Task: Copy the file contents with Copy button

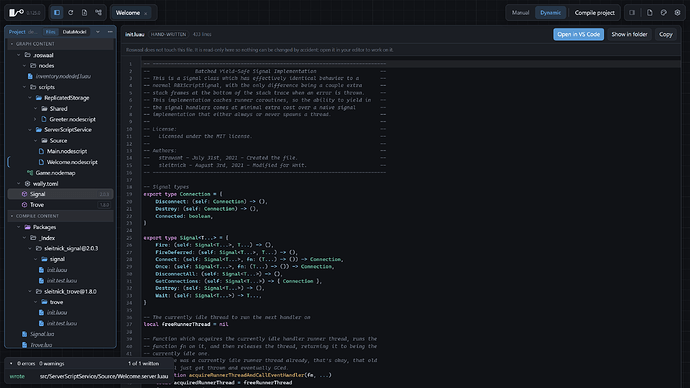Action: [x=665, y=34]
